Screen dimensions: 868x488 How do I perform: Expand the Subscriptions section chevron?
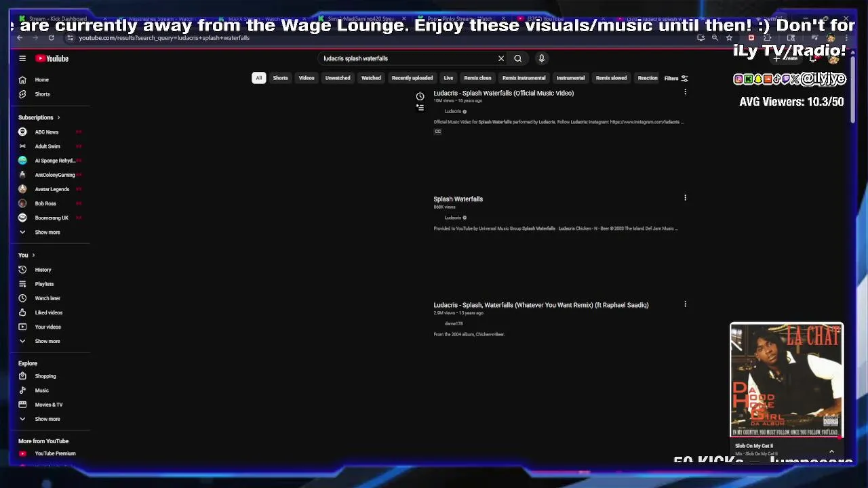58,118
